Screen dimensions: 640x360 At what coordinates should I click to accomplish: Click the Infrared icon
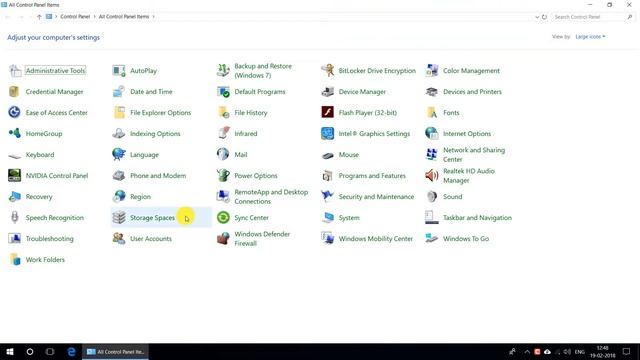pos(223,133)
